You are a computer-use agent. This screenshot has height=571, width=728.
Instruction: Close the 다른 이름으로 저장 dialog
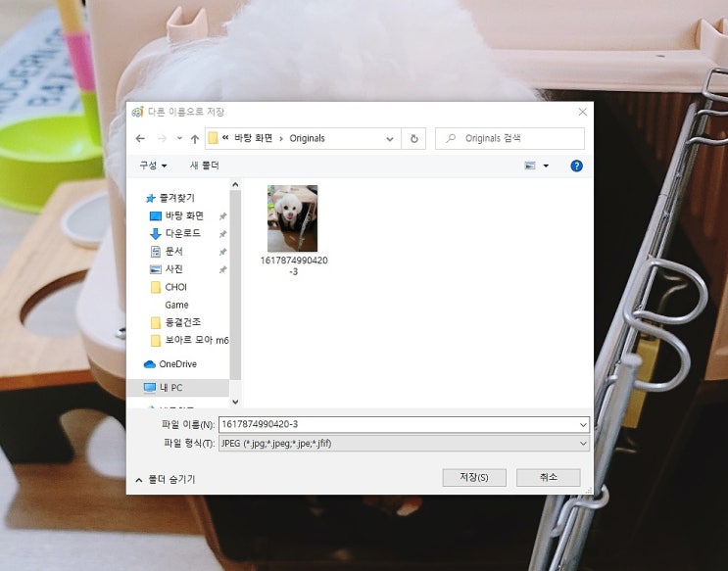(583, 112)
